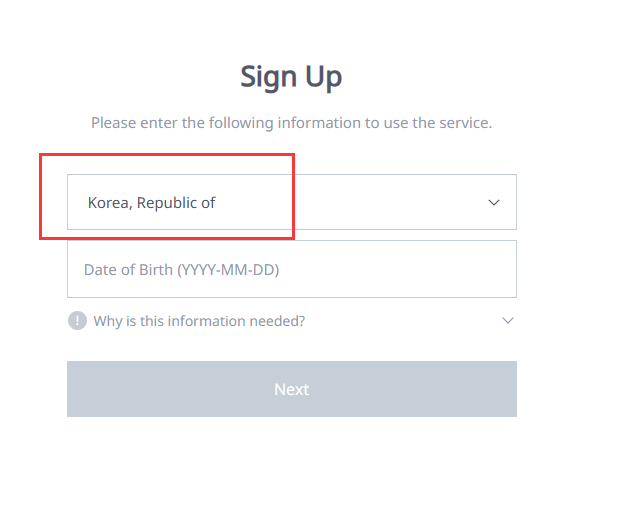Click the 'Please enter the following information' text

pyautogui.click(x=291, y=123)
